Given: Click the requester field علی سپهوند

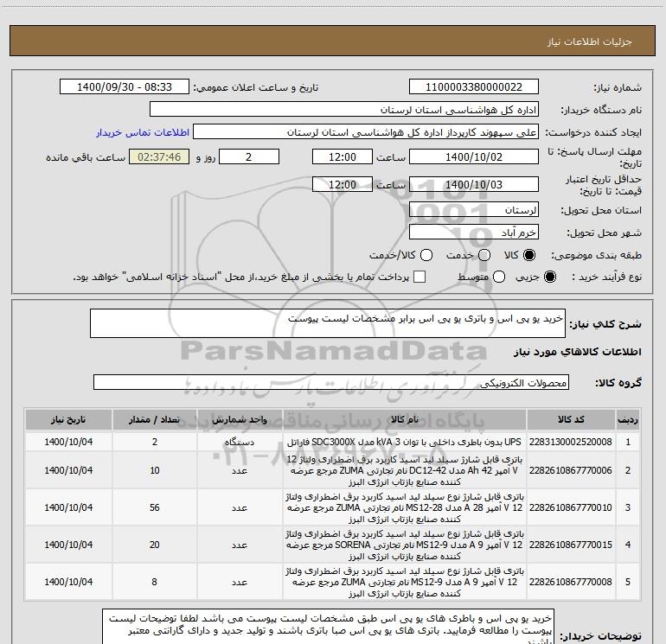Looking at the screenshot, I should click(x=366, y=132).
